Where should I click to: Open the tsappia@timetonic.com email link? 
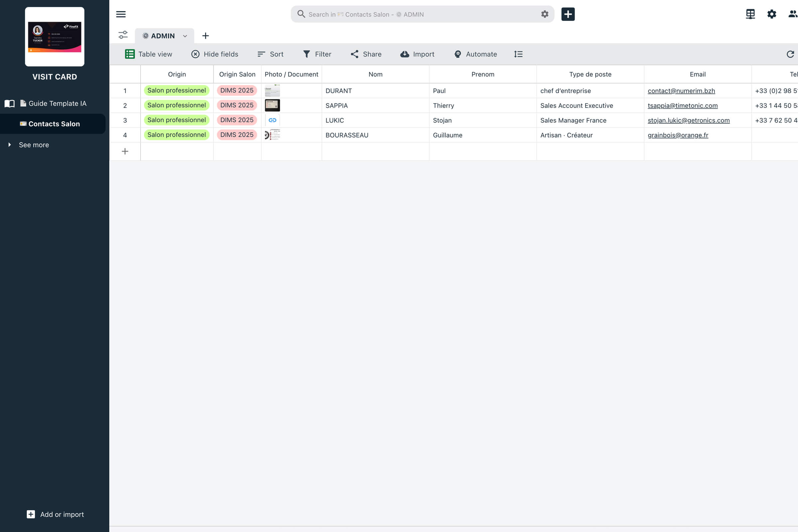click(682, 105)
